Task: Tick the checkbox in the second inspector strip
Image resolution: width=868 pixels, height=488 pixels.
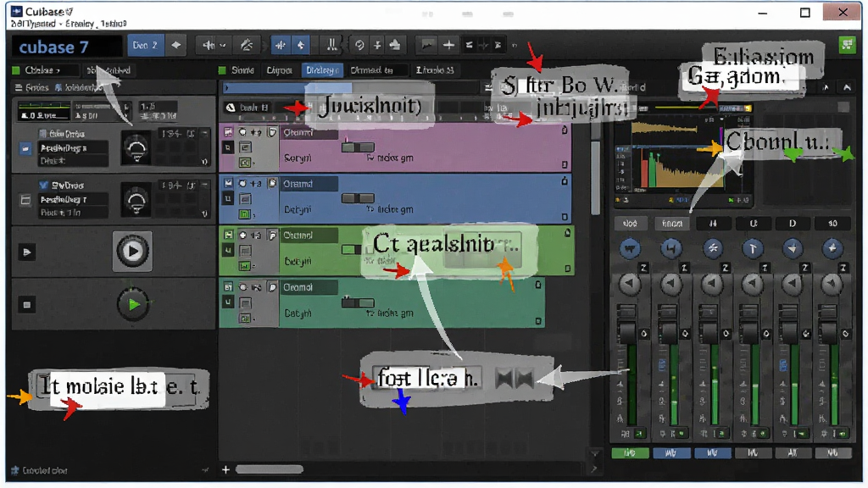Action: (25, 200)
